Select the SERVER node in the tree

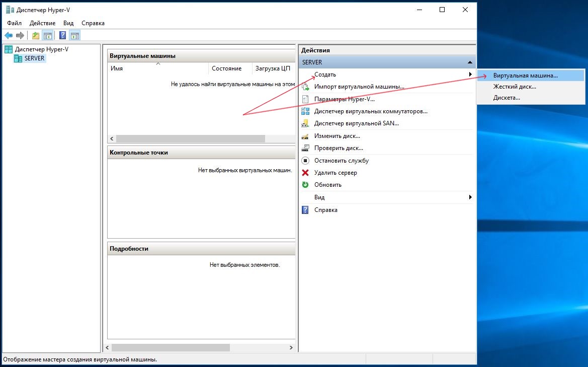[34, 58]
